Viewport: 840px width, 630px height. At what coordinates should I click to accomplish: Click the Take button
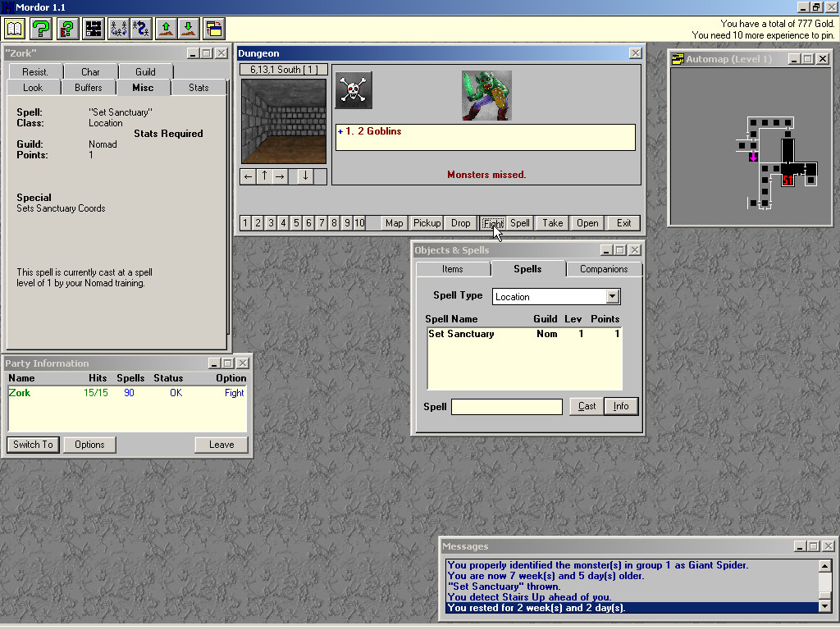(553, 223)
